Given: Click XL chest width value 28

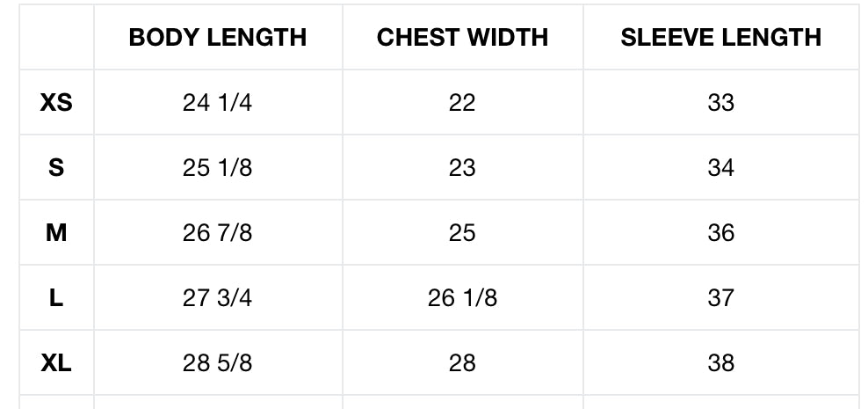Looking at the screenshot, I should pyautogui.click(x=462, y=363).
